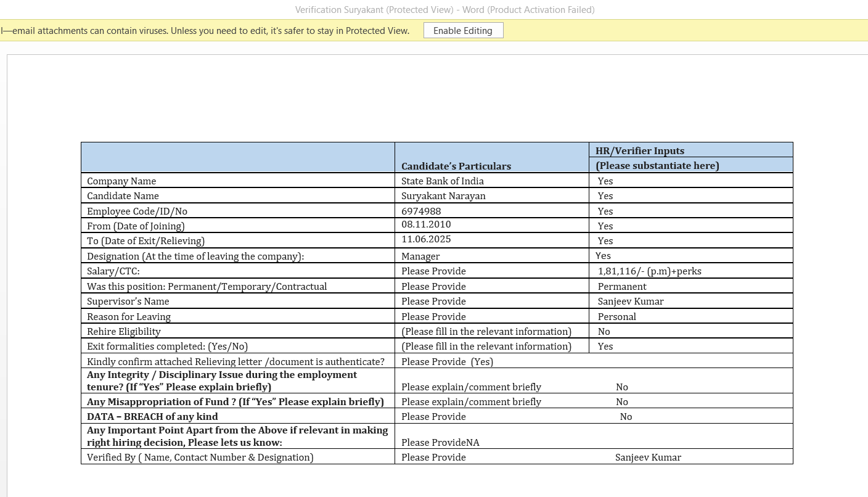
Task: Click Sanjeev Kumar in the Verified By row
Action: coord(648,458)
